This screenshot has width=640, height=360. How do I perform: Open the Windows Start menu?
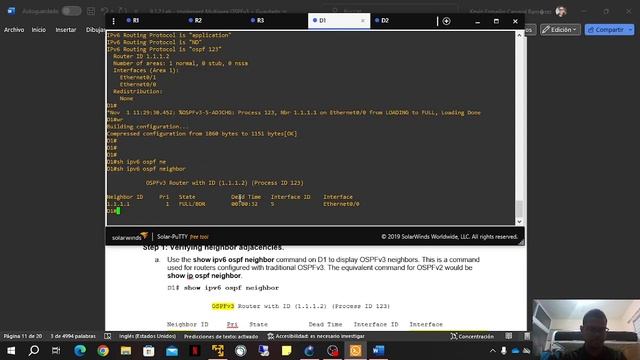coord(11,351)
